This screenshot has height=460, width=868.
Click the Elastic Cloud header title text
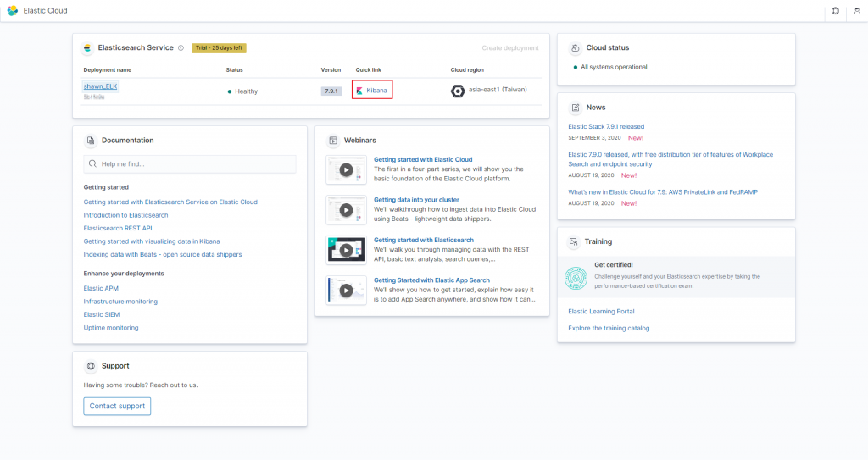point(45,10)
